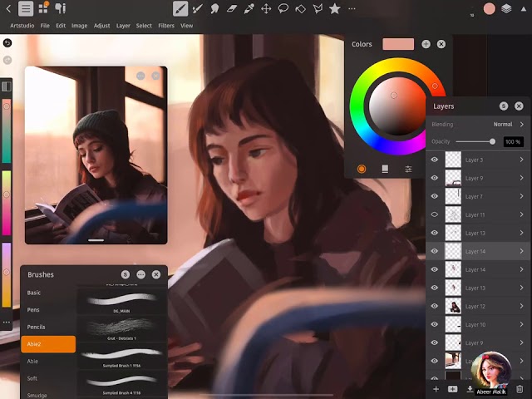Select the Pen path tool
This screenshot has width=532, height=399.
[x=318, y=8]
